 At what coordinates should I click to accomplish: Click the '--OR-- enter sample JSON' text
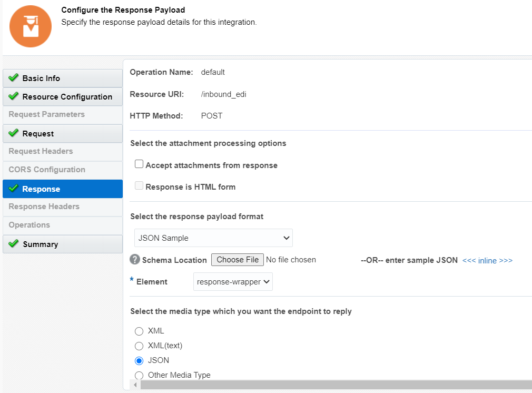[x=409, y=260]
